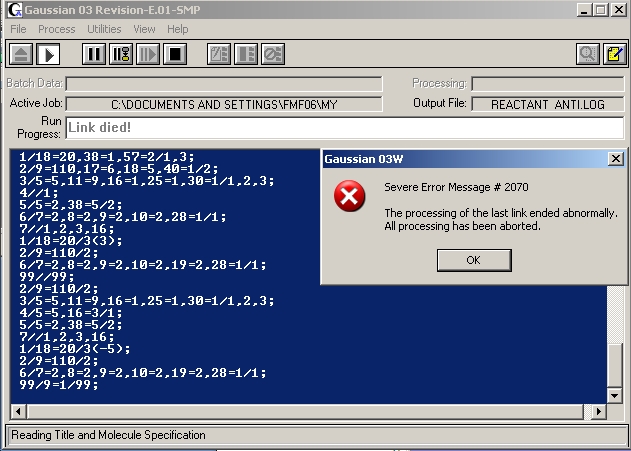The image size is (631, 451).
Task: Click the horizontal scrollbar left arrow
Action: pyautogui.click(x=18, y=412)
